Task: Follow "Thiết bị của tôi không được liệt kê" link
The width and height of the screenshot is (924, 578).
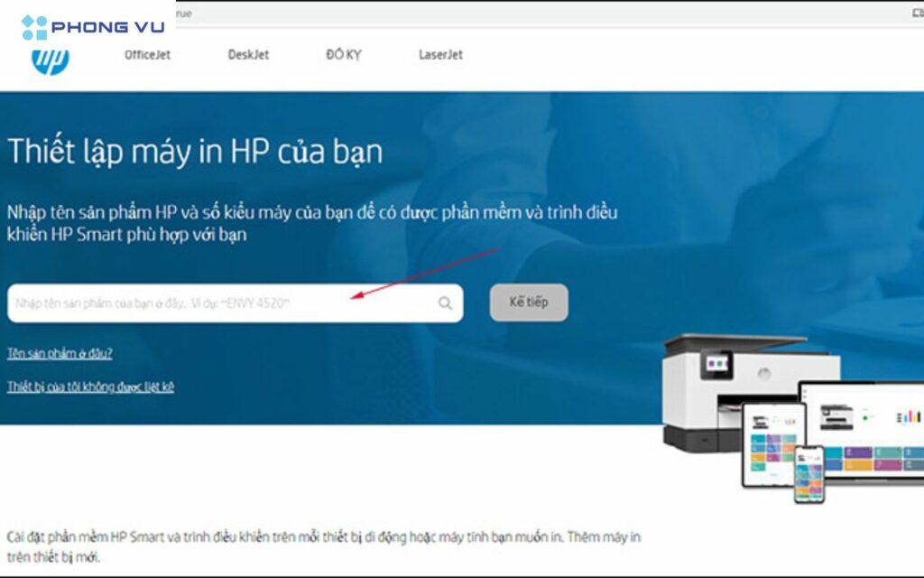Action: tap(90, 387)
